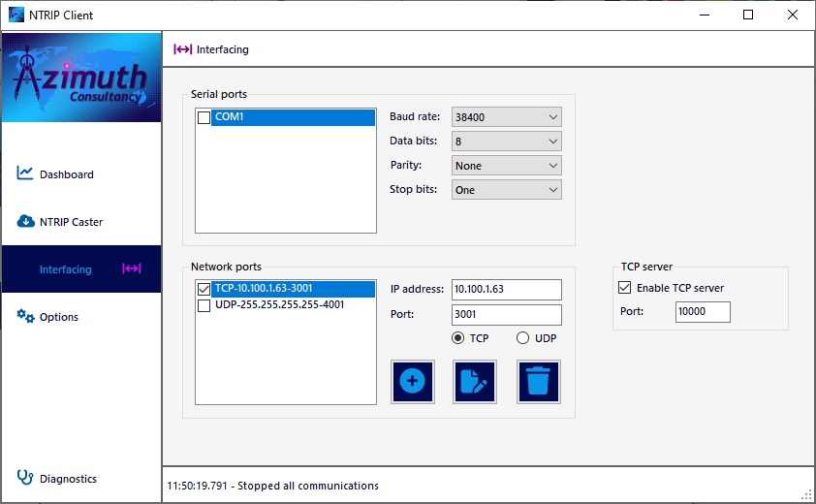This screenshot has width=816, height=504.
Task: Click the Azimuth Consultancy logo
Action: [x=81, y=78]
